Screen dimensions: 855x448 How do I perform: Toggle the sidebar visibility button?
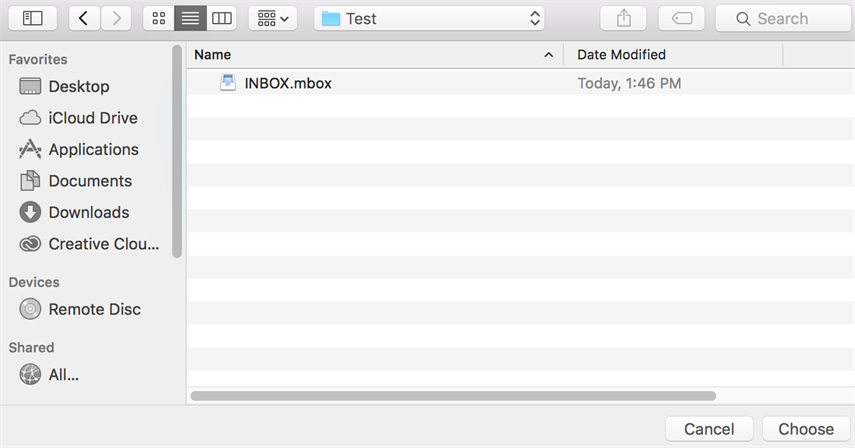(33, 19)
